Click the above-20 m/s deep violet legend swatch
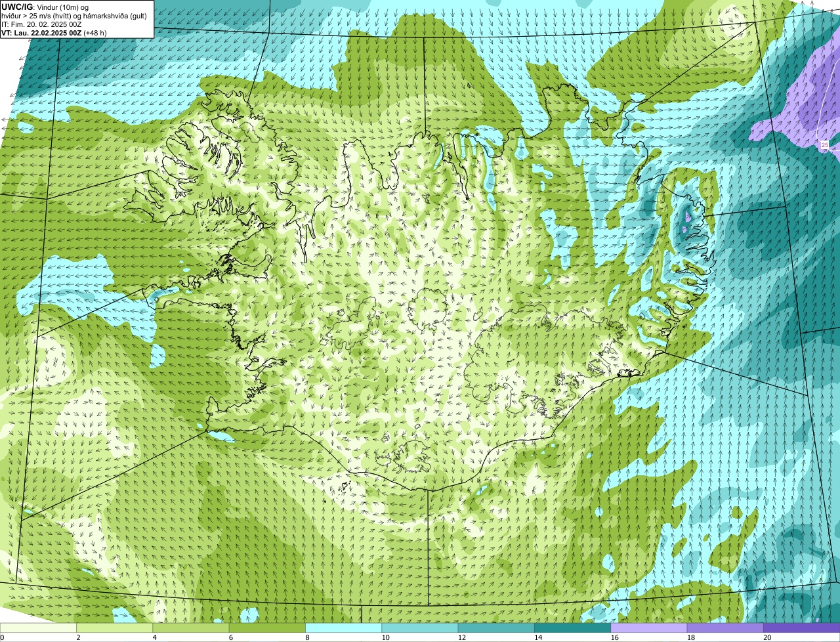This screenshot has height=642, width=840. tap(801, 628)
